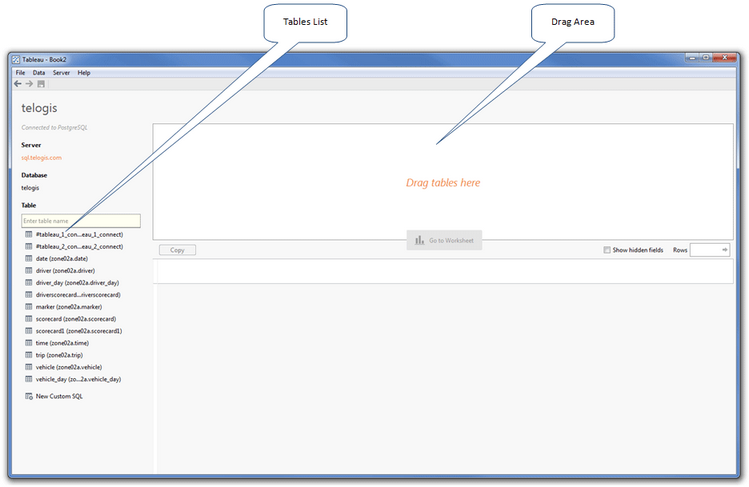
Task: Select the driverscorecard...riverscorecard table name
Action: (x=78, y=295)
